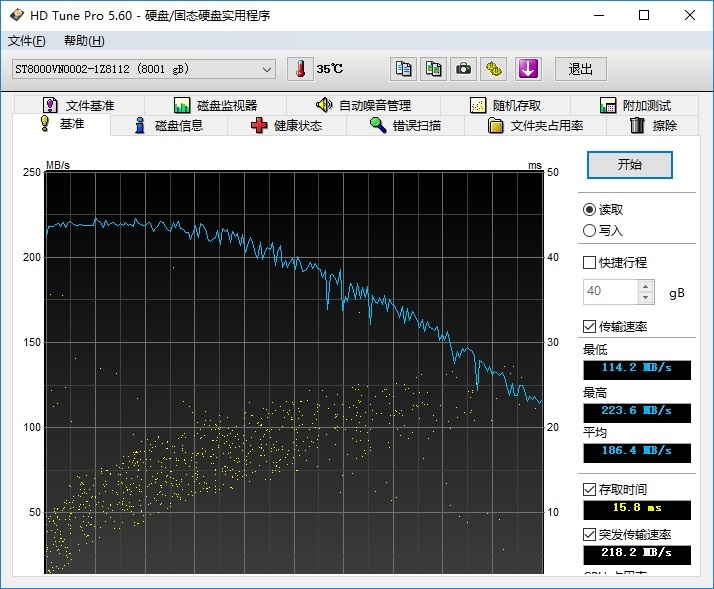Click the camera save screenshot icon
The width and height of the screenshot is (714, 589).
463,69
